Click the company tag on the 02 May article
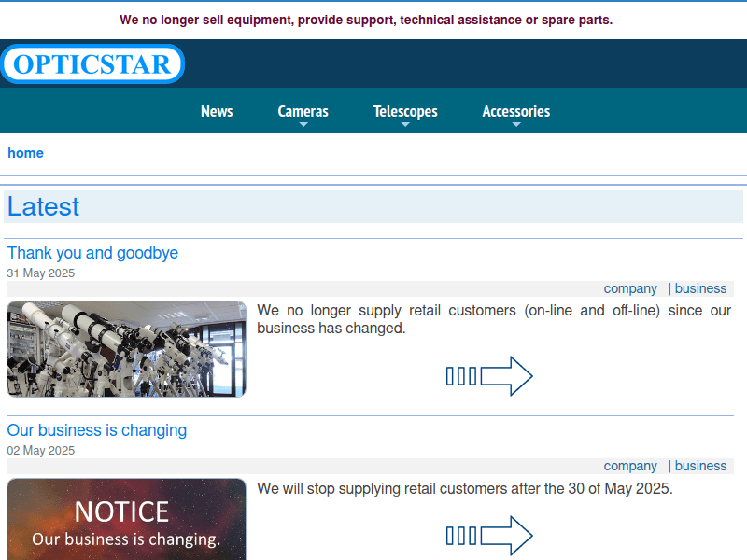 630,466
